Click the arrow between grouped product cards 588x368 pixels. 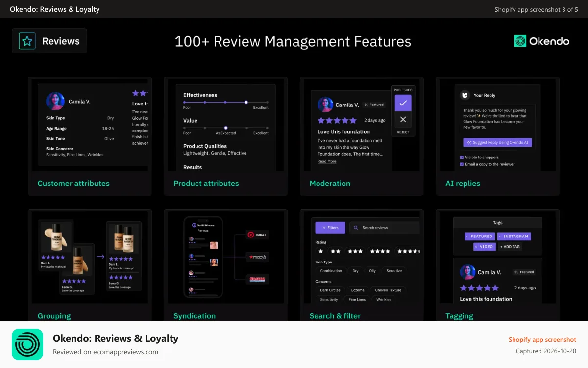(x=100, y=256)
